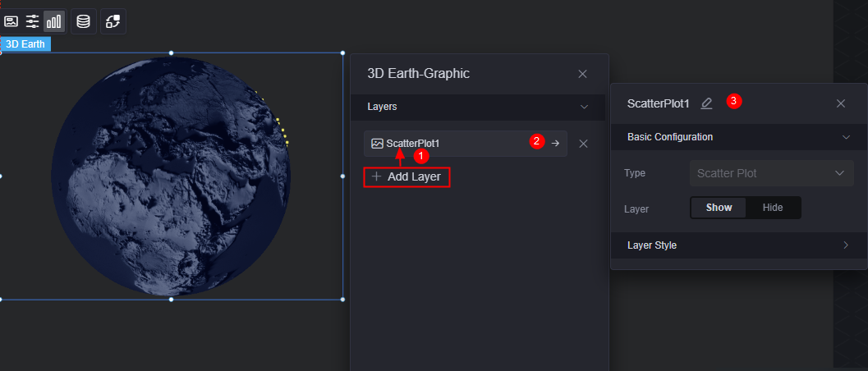This screenshot has height=371, width=868.
Task: Click the 3D Earth-Graphic panel title
Action: pos(419,74)
